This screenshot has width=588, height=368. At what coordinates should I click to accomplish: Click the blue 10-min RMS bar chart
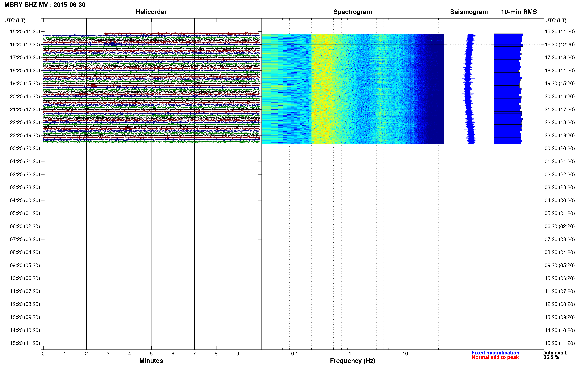coord(508,89)
